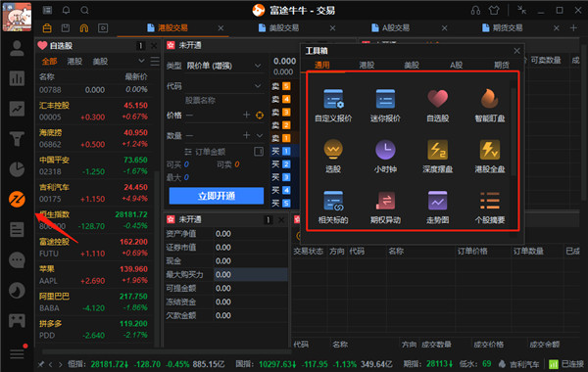Open the bottom hamburger menu icon
This screenshot has width=588, height=372.
[17, 353]
